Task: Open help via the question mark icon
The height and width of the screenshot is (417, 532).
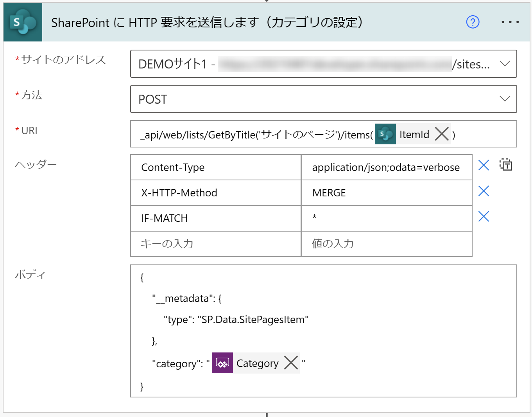Action: click(x=473, y=22)
